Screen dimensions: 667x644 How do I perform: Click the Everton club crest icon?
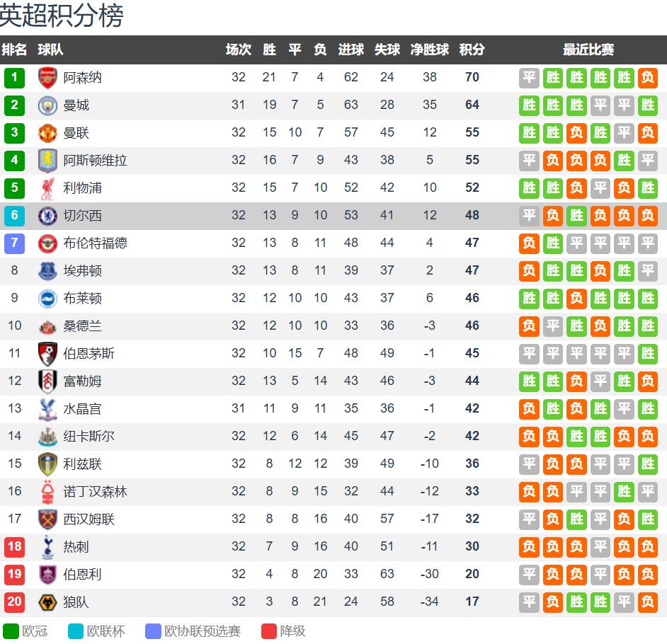pos(47,271)
